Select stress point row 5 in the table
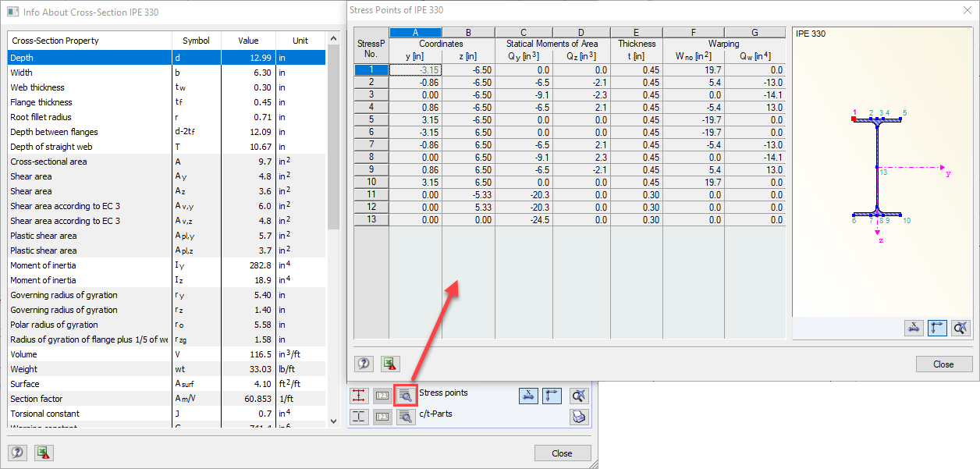The height and width of the screenshot is (469, 980). pyautogui.click(x=371, y=119)
